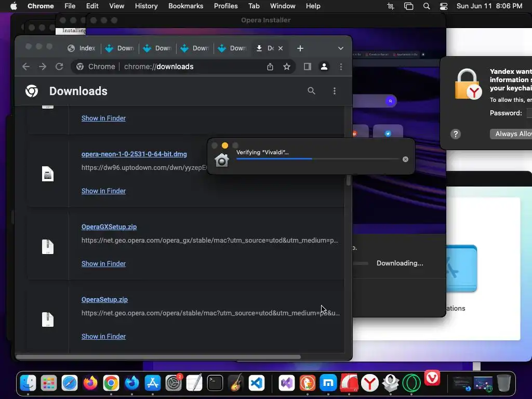532x399 pixels.
Task: Open the Bookmarks menu
Action: (x=186, y=6)
